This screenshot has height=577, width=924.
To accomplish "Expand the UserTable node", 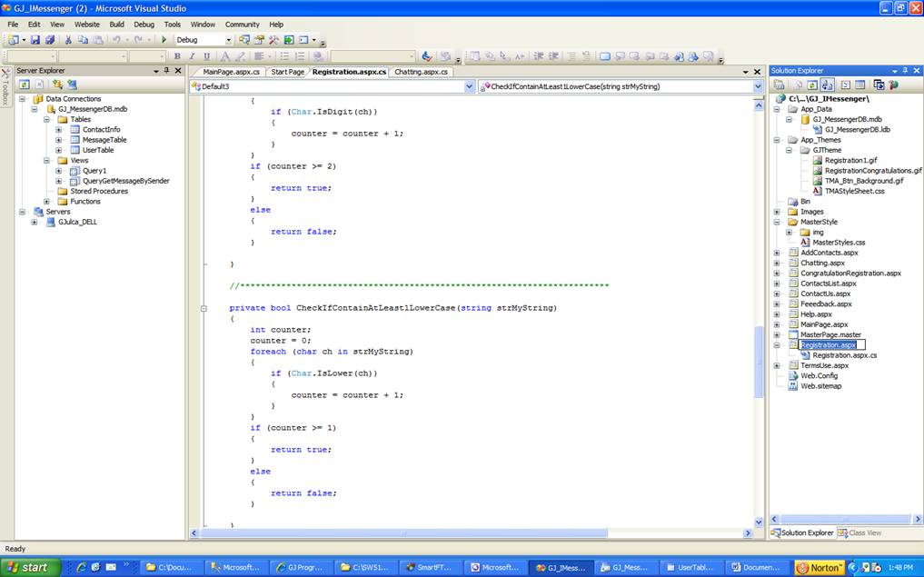I will tap(59, 150).
